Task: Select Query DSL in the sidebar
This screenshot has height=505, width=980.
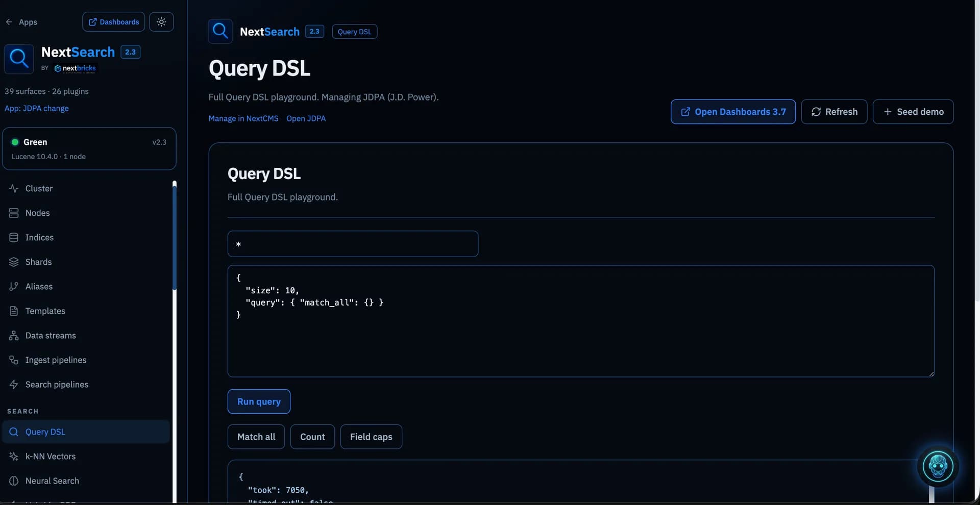Action: (86, 432)
